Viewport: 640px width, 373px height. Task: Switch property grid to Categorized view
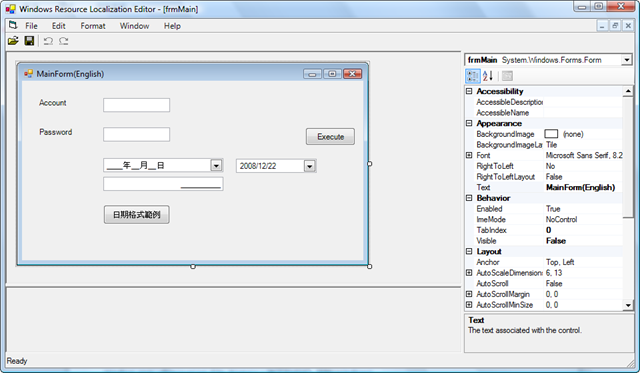[473, 76]
